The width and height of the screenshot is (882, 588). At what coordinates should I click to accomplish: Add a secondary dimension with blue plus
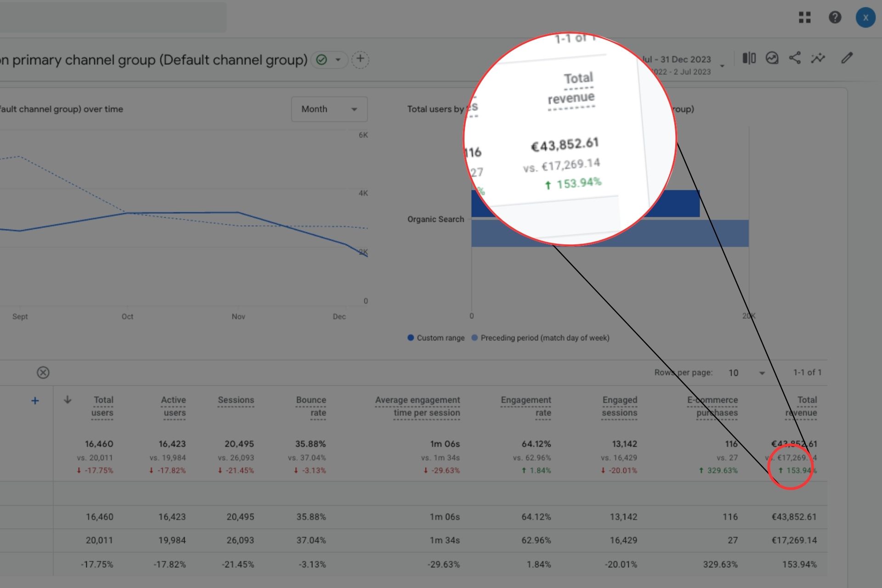pyautogui.click(x=35, y=401)
